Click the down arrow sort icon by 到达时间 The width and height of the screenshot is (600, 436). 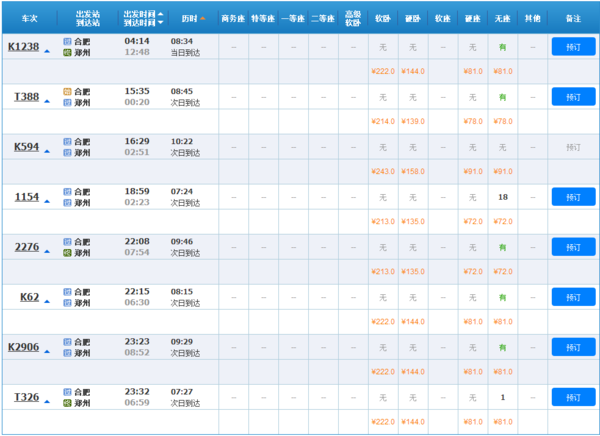click(160, 23)
